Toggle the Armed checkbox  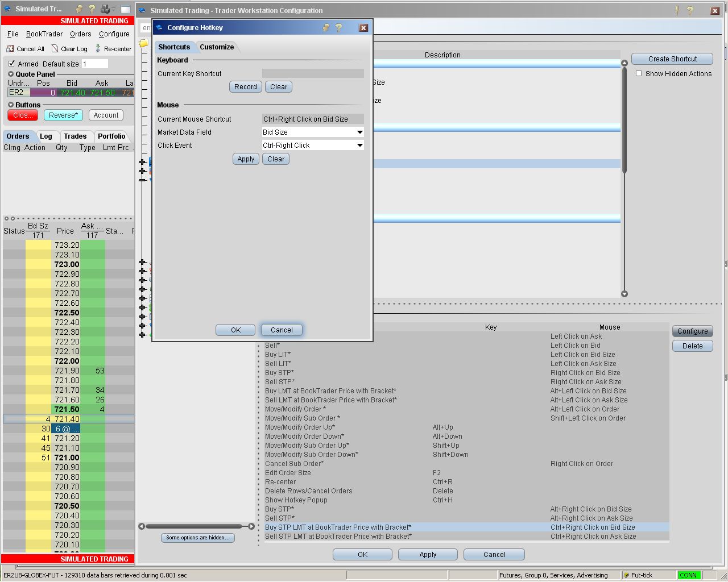point(12,64)
